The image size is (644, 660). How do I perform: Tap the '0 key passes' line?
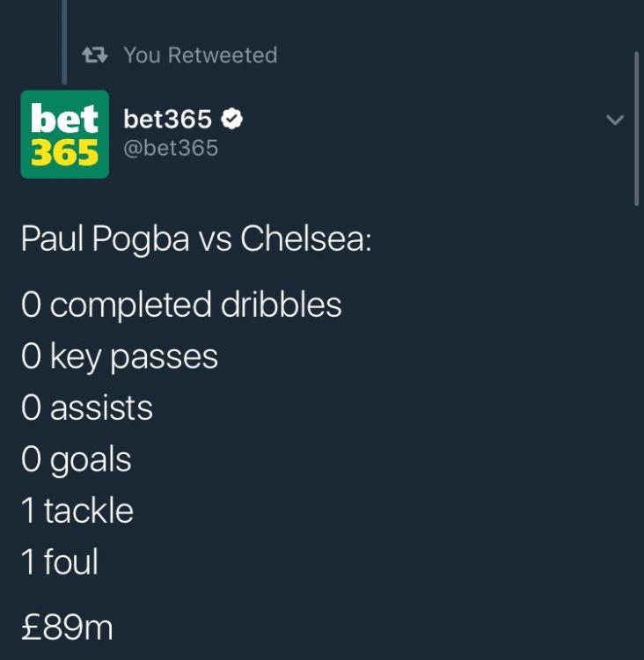point(120,356)
